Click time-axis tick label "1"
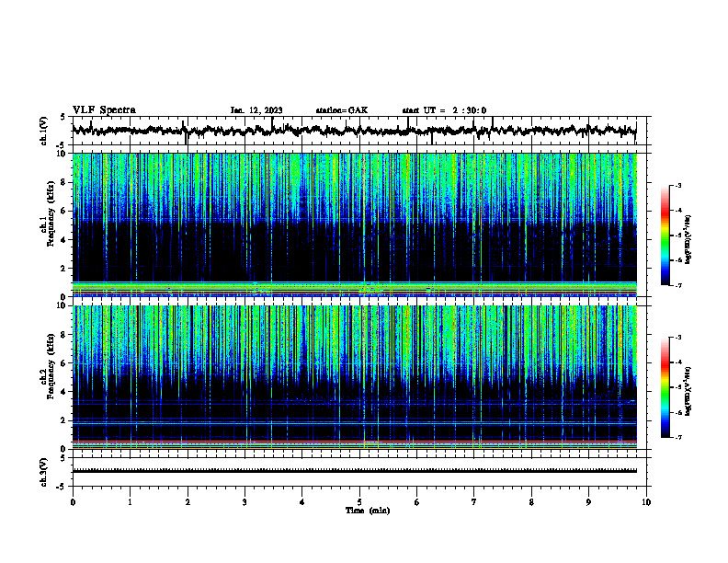Image resolution: width=728 pixels, height=563 pixels. [x=131, y=502]
